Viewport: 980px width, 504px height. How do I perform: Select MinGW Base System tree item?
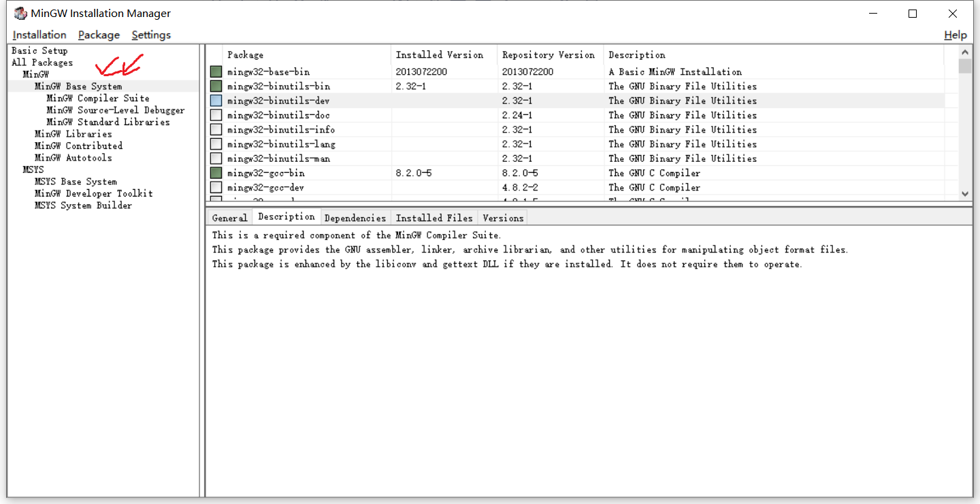[x=78, y=86]
